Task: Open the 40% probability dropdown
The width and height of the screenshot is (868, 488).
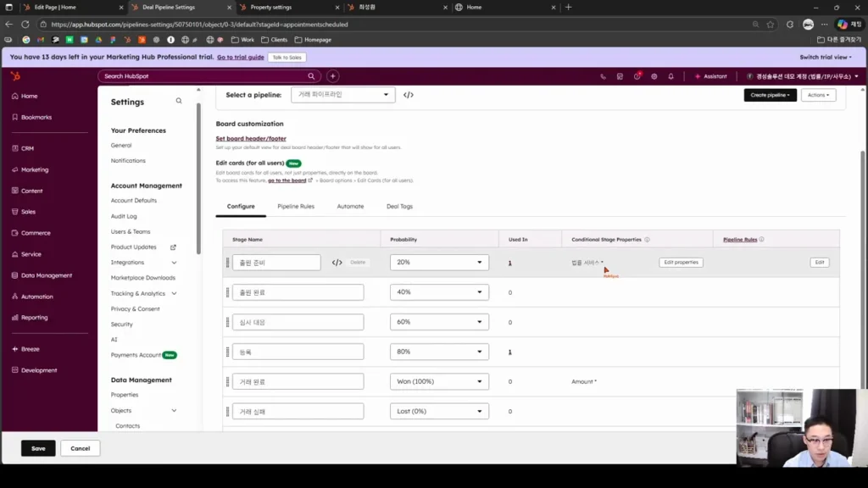Action: point(439,292)
